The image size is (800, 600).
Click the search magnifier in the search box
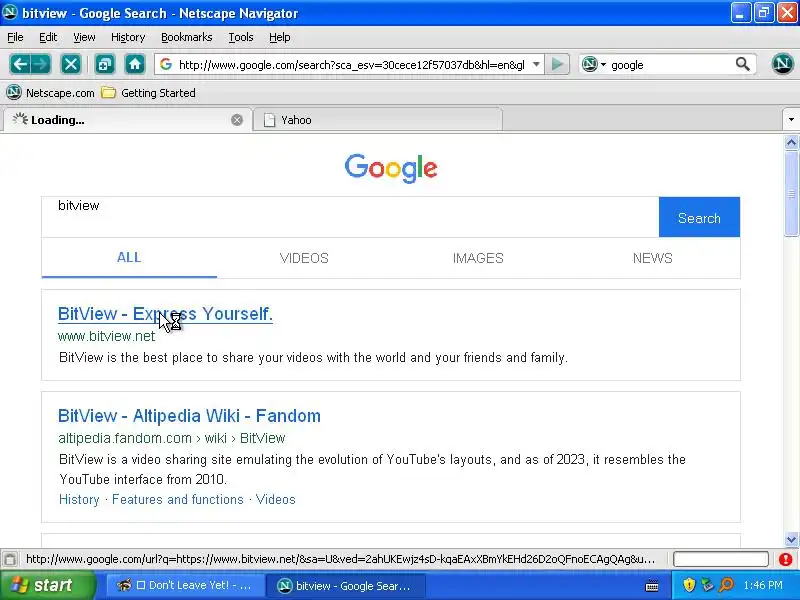tap(742, 64)
